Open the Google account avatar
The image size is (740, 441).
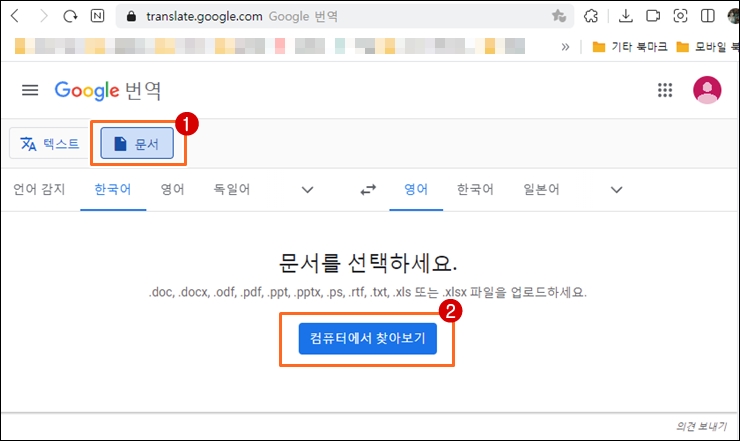(x=706, y=90)
